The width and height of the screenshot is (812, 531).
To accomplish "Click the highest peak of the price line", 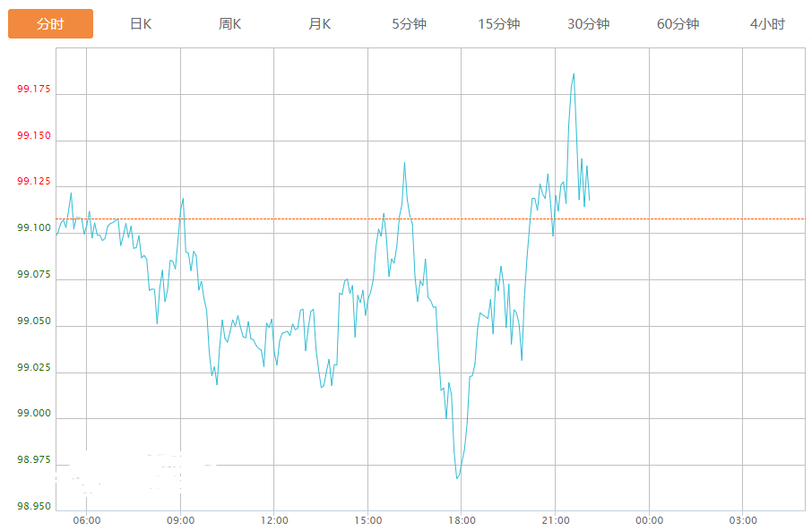I will pos(574,74).
